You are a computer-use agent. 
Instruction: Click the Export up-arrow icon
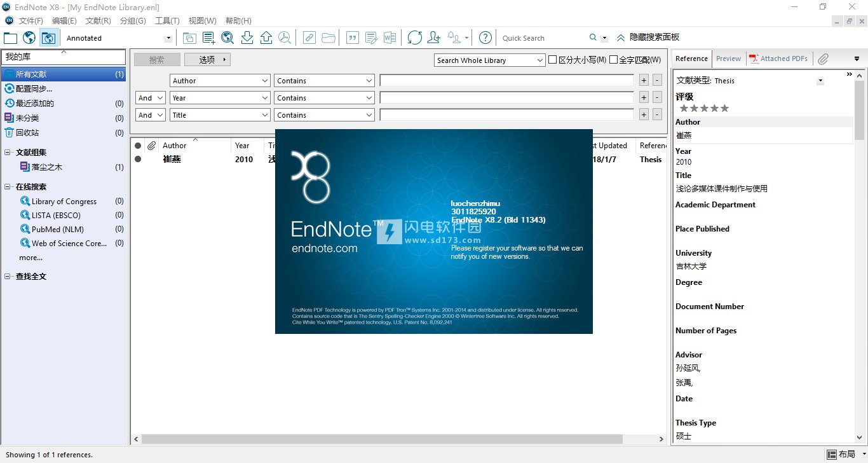pyautogui.click(x=266, y=38)
